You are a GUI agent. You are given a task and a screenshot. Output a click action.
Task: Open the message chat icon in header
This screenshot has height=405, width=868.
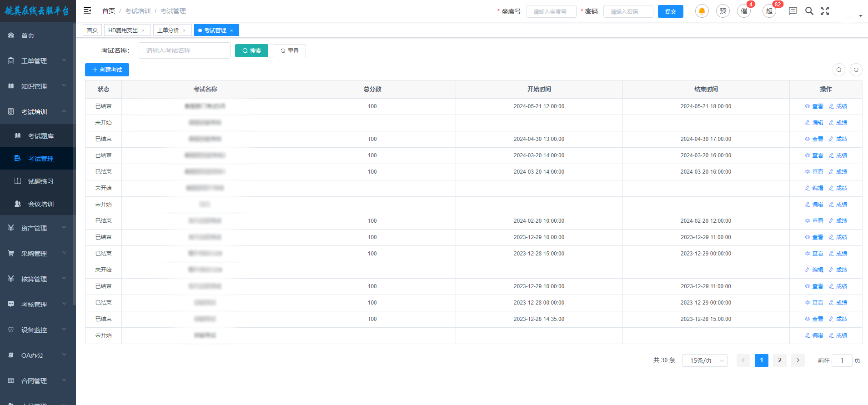pyautogui.click(x=793, y=11)
